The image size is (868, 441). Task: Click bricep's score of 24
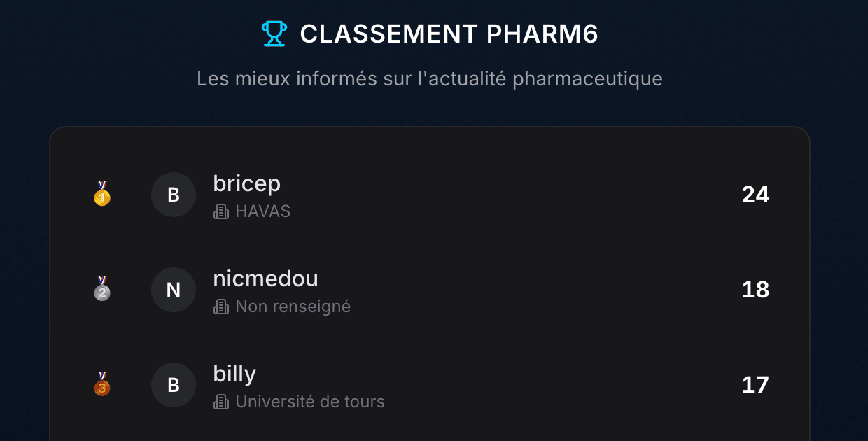[755, 195]
